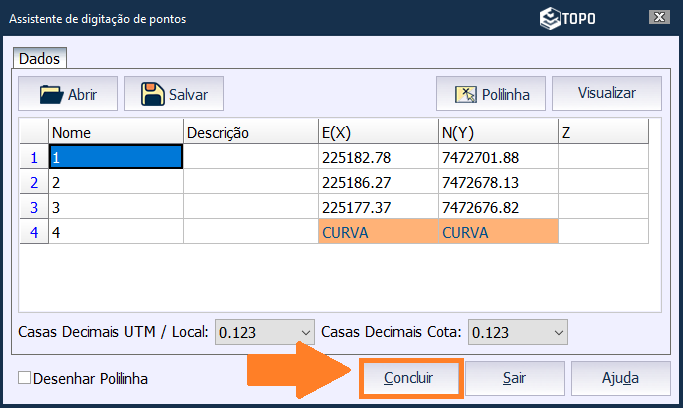Enable the Desenhar Polilinha checkbox
This screenshot has height=408, width=683.
[x=25, y=379]
